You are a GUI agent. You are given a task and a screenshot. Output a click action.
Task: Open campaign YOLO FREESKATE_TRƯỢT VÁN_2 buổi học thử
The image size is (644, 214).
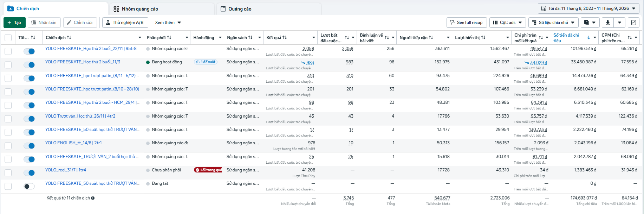[x=92, y=157]
